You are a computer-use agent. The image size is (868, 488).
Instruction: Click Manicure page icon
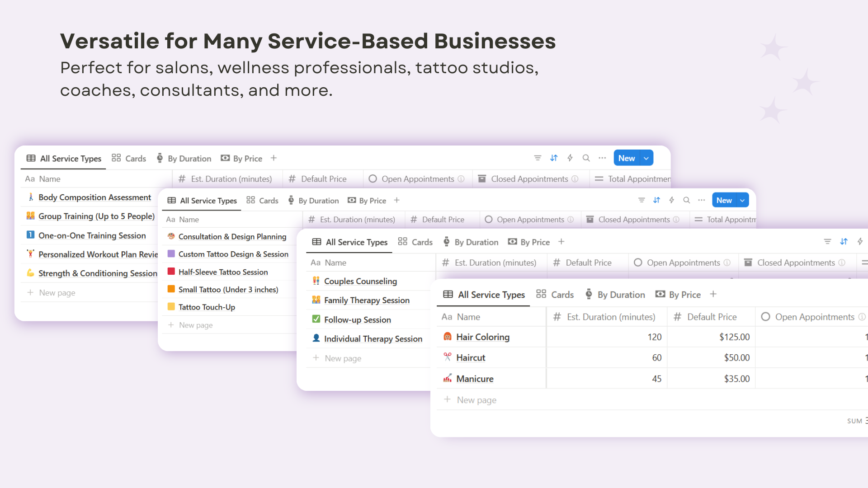coord(448,378)
